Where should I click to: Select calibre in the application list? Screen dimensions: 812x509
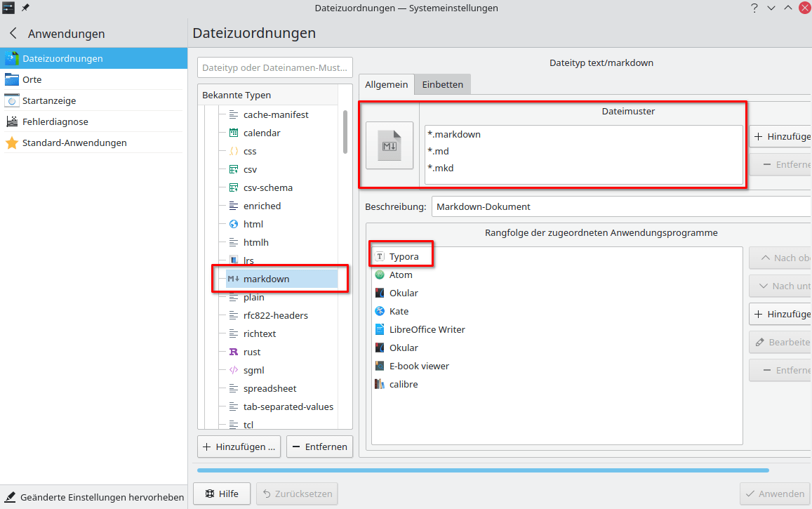[404, 384]
